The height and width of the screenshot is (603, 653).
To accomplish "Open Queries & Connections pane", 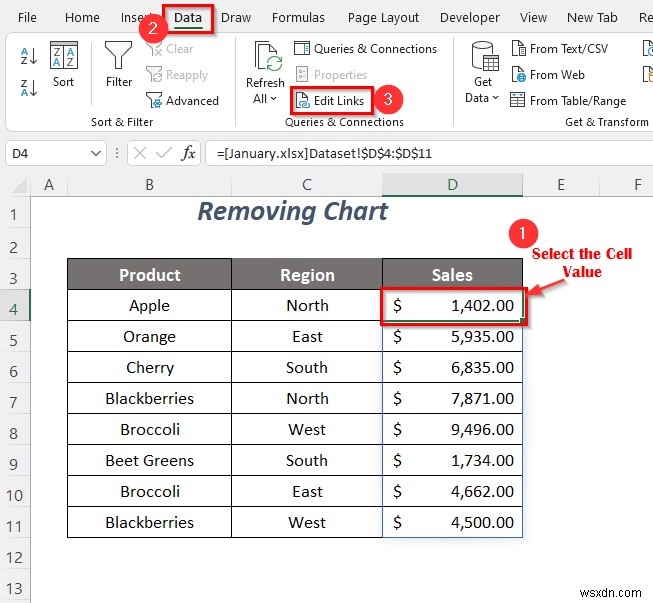I will click(365, 49).
